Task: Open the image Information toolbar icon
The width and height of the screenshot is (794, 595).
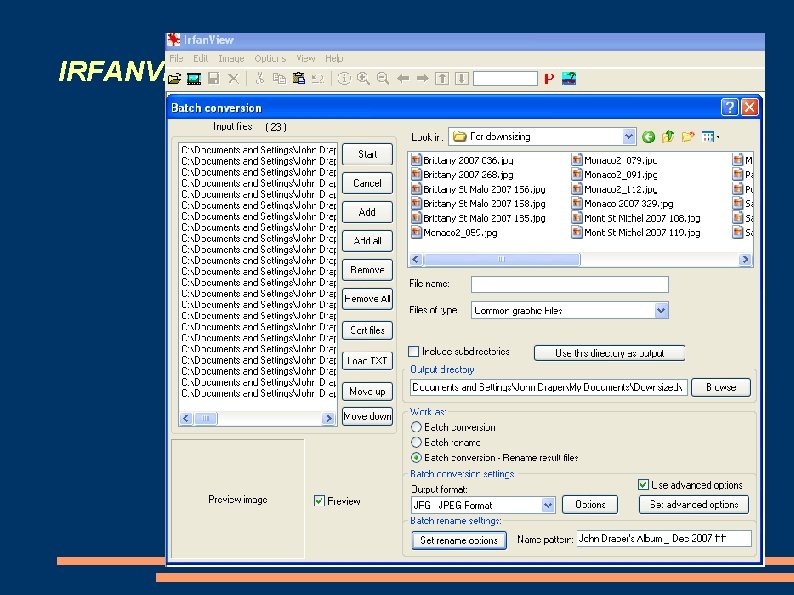Action: pos(344,78)
